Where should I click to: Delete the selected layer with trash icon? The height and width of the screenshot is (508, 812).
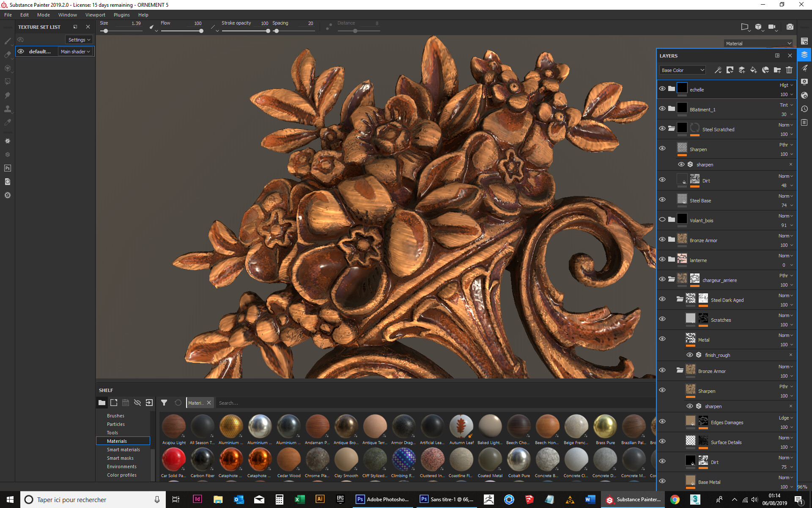(x=789, y=70)
